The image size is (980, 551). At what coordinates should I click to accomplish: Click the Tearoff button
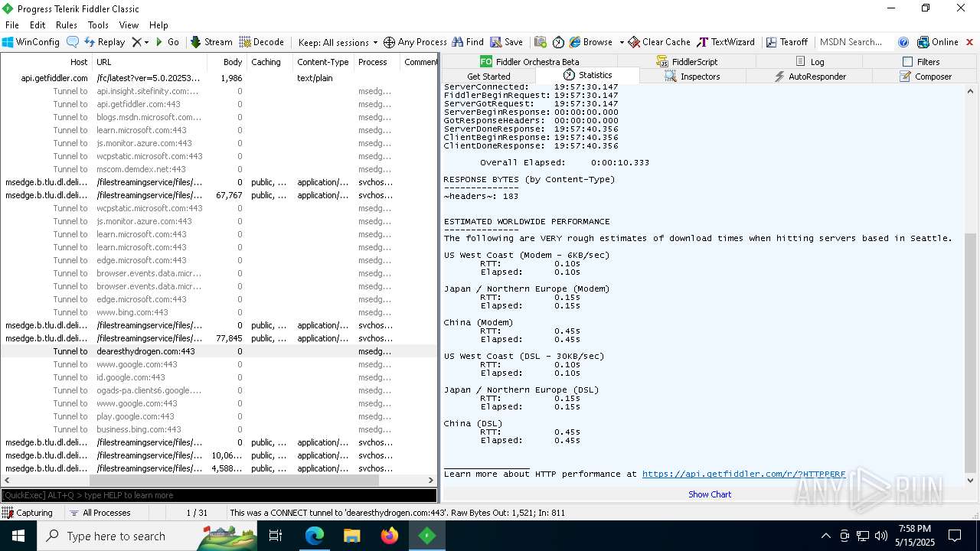click(x=787, y=42)
